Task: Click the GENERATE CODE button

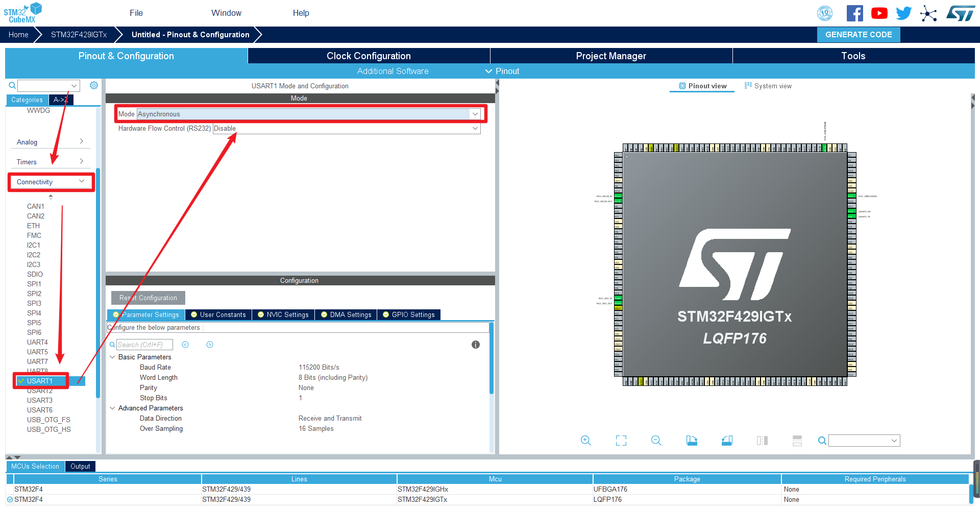Action: 858,35
